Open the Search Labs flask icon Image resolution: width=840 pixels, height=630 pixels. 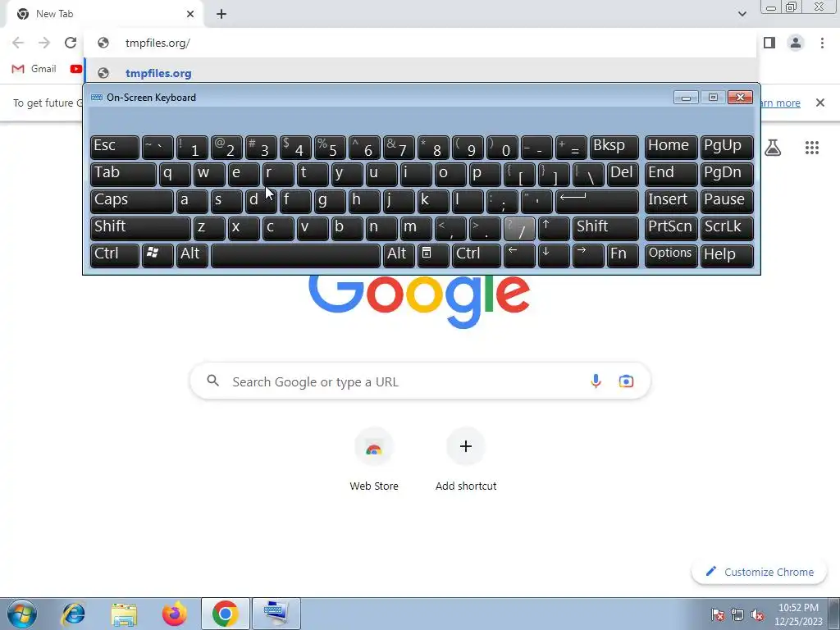(773, 148)
